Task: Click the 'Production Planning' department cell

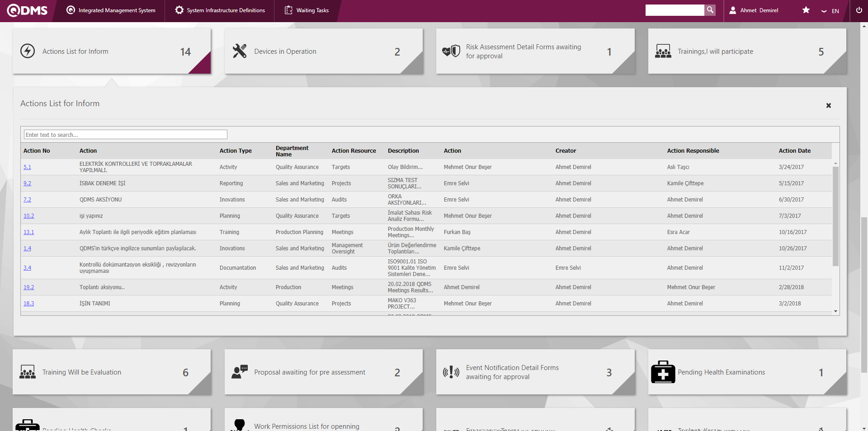Action: (299, 232)
